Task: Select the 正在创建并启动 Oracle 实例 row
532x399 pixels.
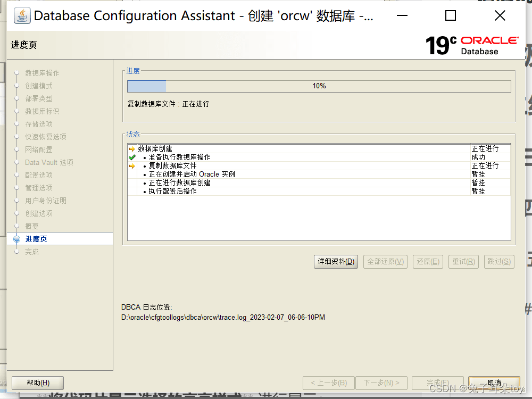Action: point(192,174)
